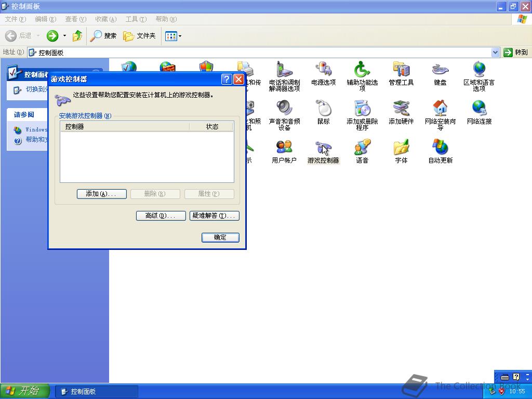
Task: Open the 管理工具 icon
Action: [x=401, y=73]
